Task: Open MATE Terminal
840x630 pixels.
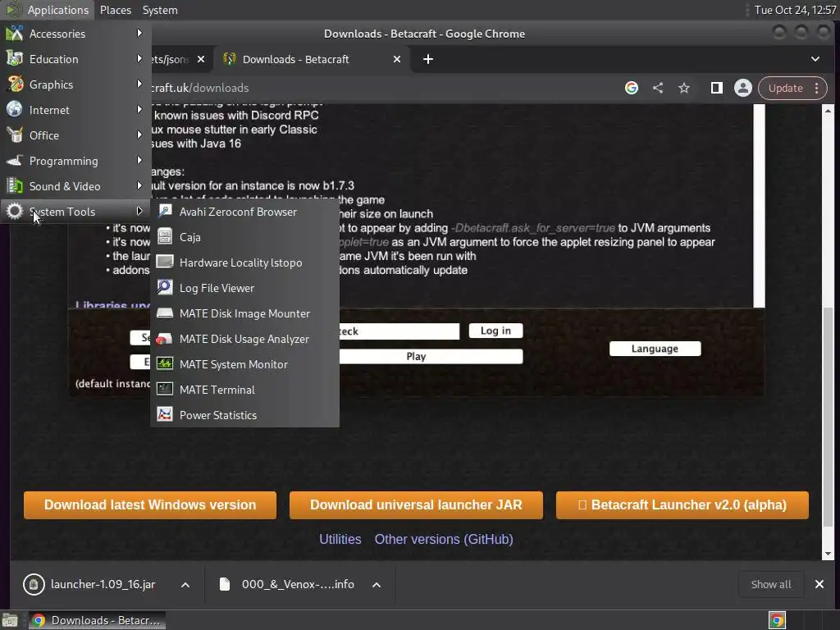Action: (x=244, y=390)
